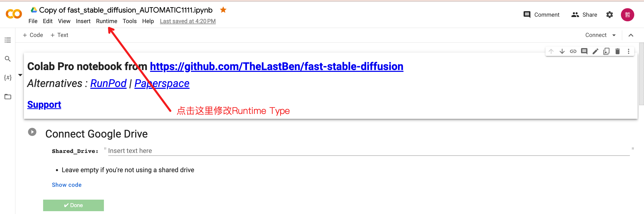
Task: Open the Runtime menu
Action: point(106,21)
